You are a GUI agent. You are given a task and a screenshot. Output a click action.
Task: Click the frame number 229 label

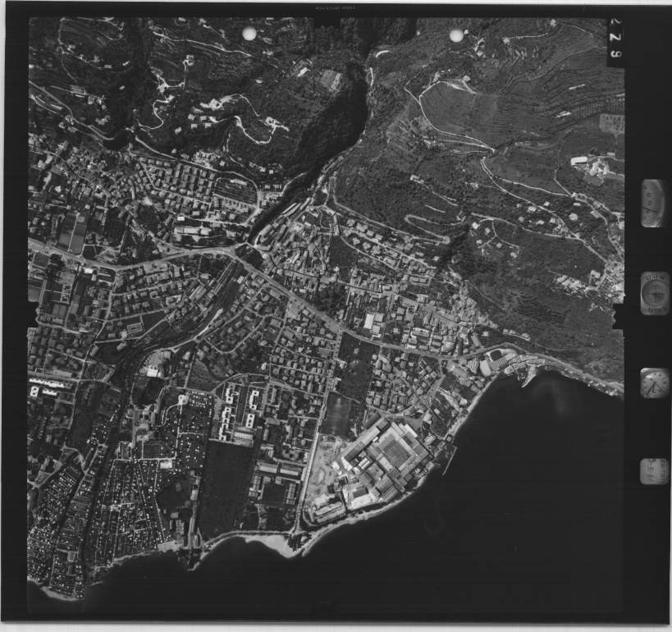point(615,43)
